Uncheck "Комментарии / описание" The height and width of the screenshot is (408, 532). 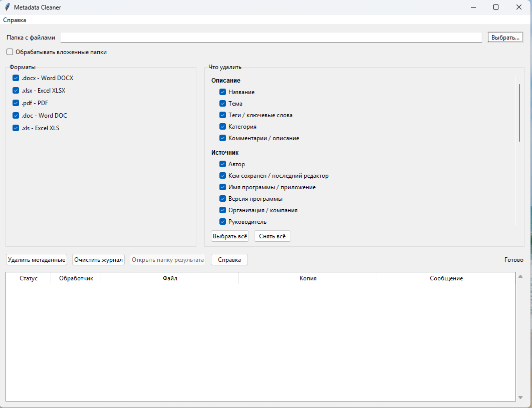tap(222, 138)
